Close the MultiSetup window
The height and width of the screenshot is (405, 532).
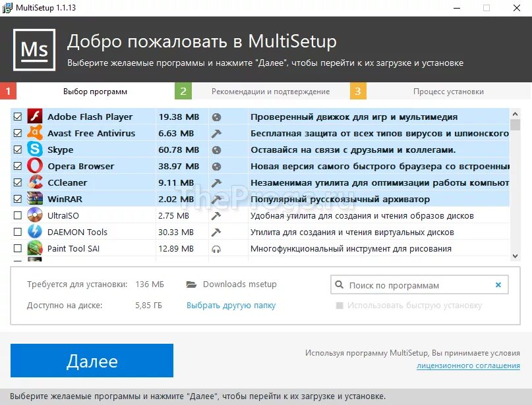pos(517,8)
